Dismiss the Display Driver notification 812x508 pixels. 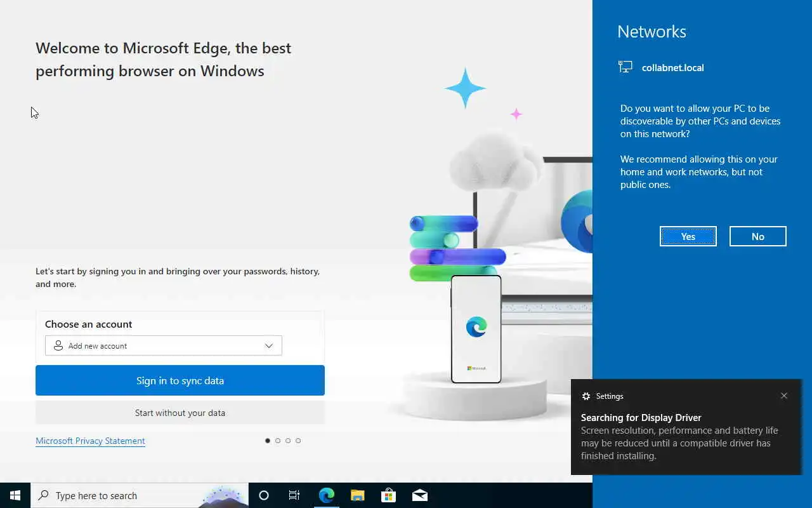pos(784,396)
